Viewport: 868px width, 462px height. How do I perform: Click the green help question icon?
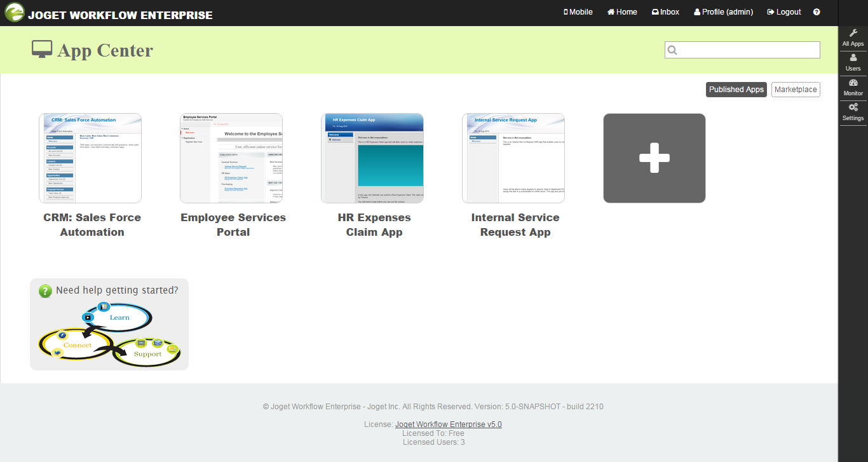pos(45,291)
